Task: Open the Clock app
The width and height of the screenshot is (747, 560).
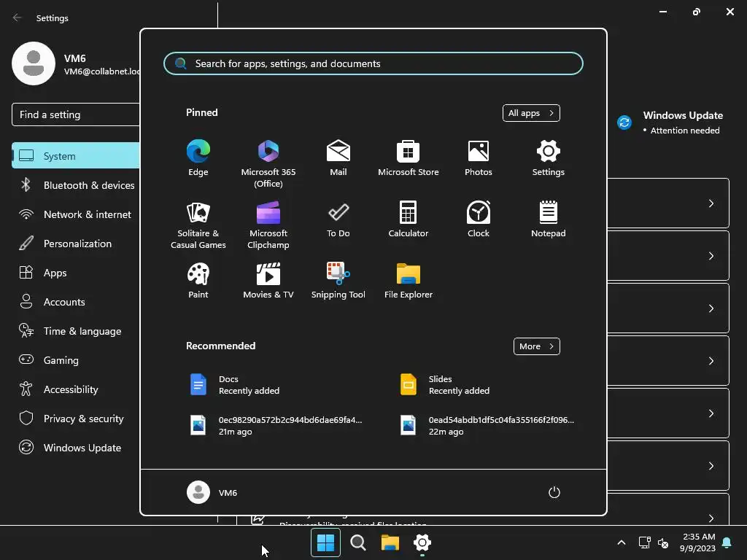Action: 479,219
